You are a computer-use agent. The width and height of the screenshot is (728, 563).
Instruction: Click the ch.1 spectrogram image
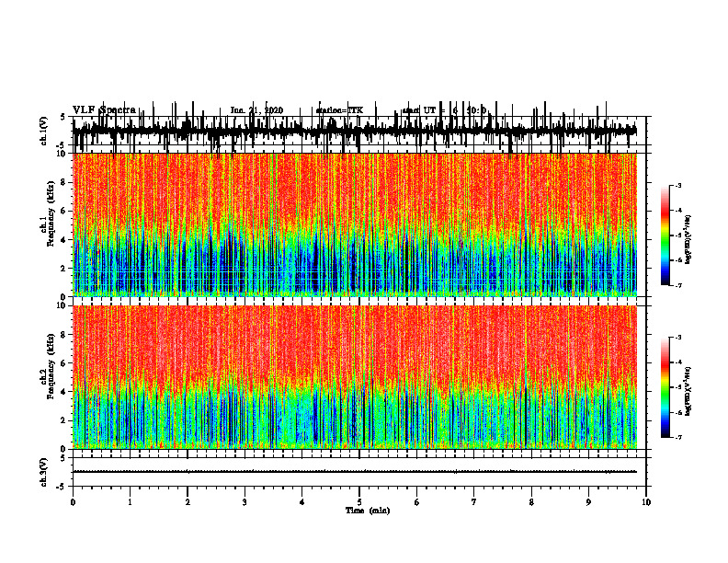[355, 224]
